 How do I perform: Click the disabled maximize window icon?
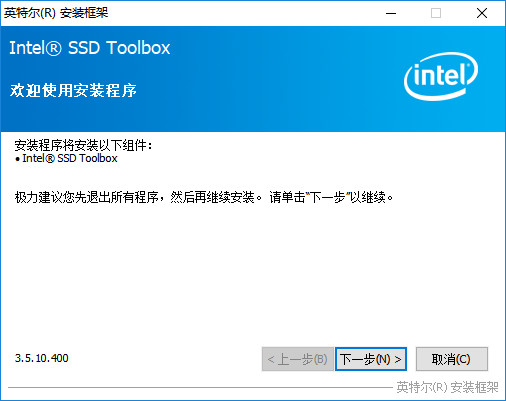click(436, 13)
